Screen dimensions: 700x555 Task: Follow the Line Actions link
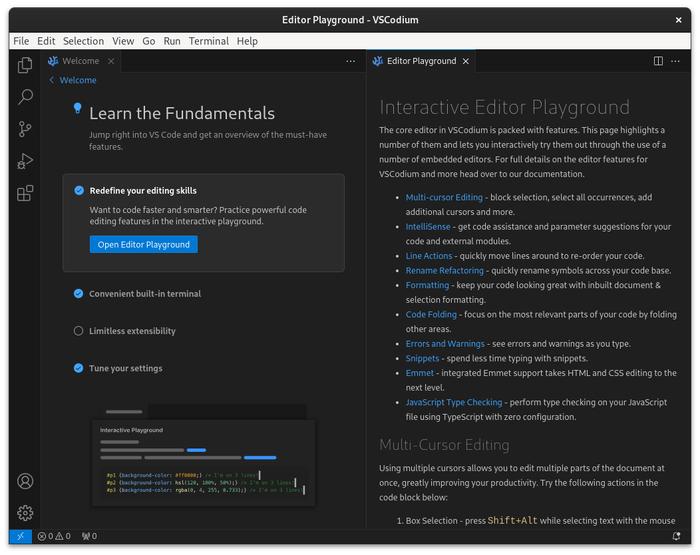(x=429, y=256)
